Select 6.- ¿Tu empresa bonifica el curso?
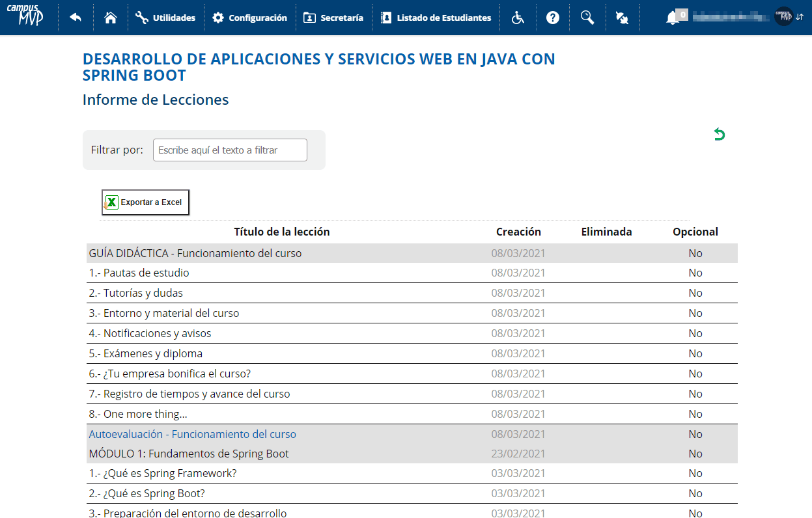This screenshot has width=812, height=518. click(x=412, y=374)
